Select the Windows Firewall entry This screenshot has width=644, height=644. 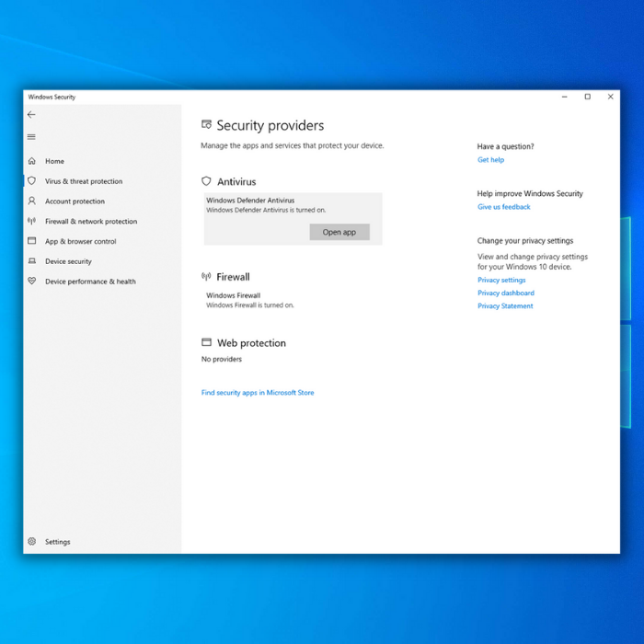point(249,300)
